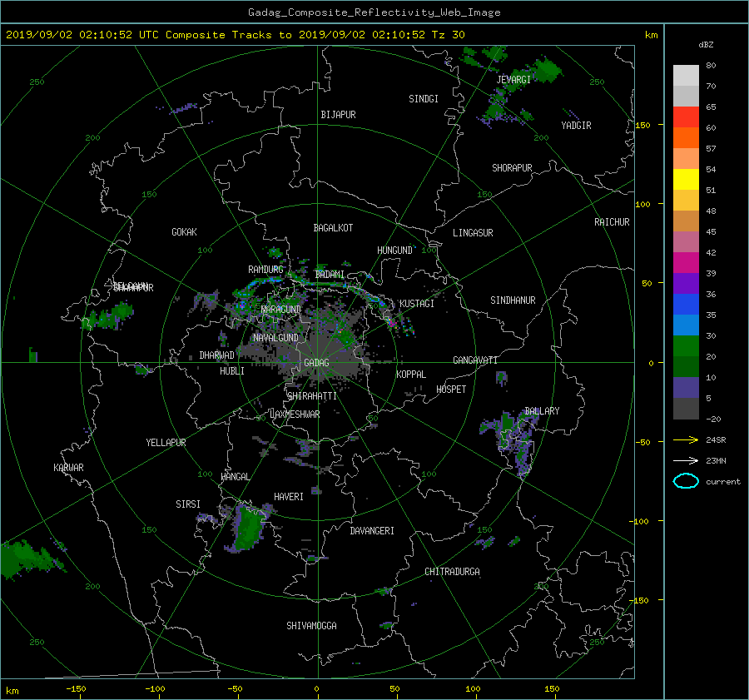Click the SHIVAMOGGA label
Image resolution: width=749 pixels, height=700 pixels.
point(311,626)
